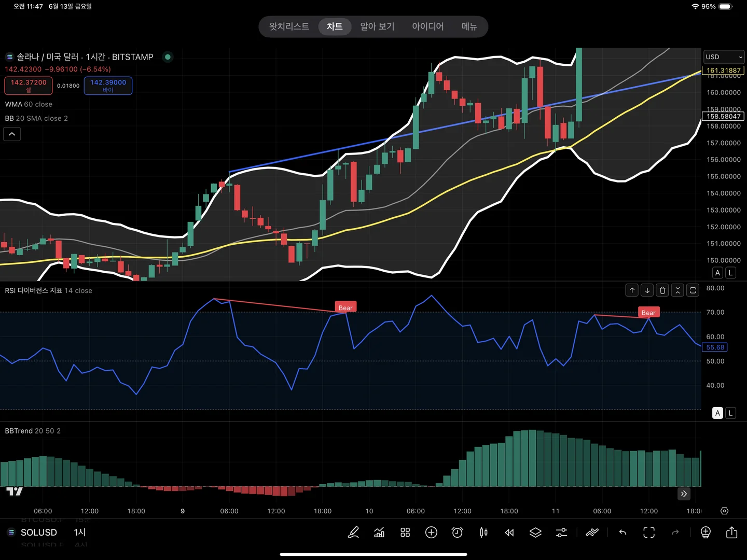Jump to latest bar arrow button
747x560 pixels.
(x=684, y=494)
